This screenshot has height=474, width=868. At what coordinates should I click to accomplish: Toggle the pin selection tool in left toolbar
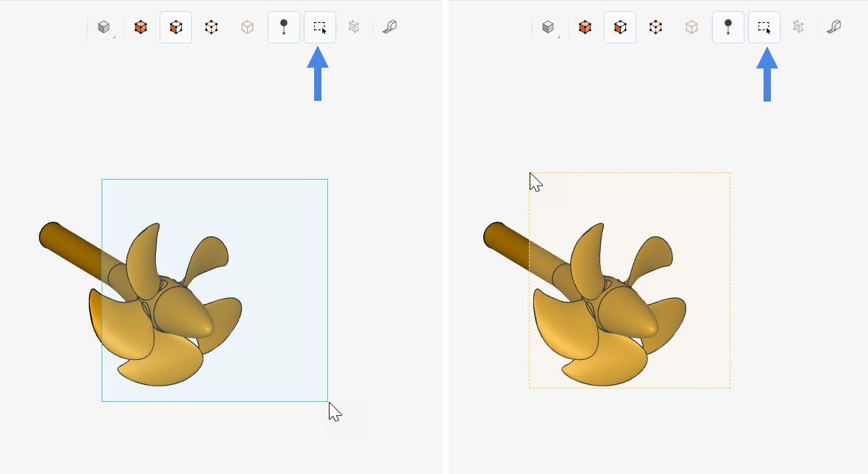283,27
